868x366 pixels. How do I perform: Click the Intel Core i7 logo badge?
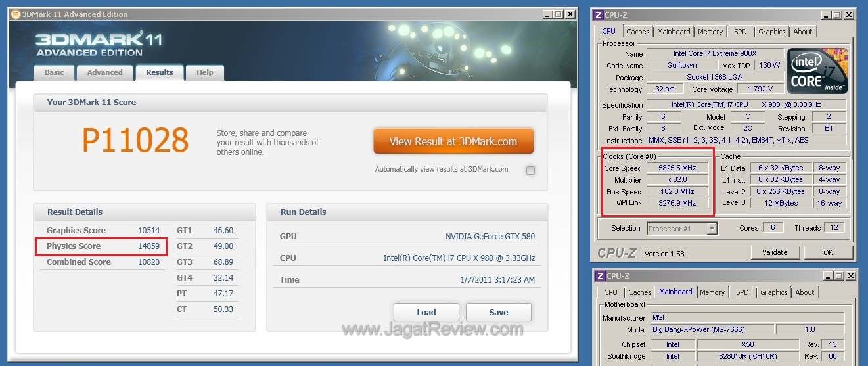(817, 71)
